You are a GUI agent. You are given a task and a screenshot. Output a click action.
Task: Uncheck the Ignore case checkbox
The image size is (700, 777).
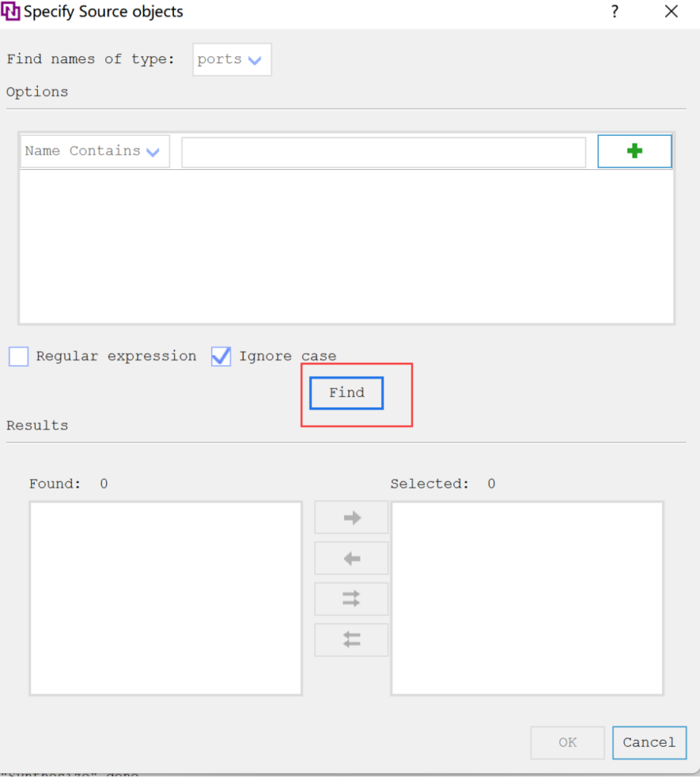click(221, 357)
